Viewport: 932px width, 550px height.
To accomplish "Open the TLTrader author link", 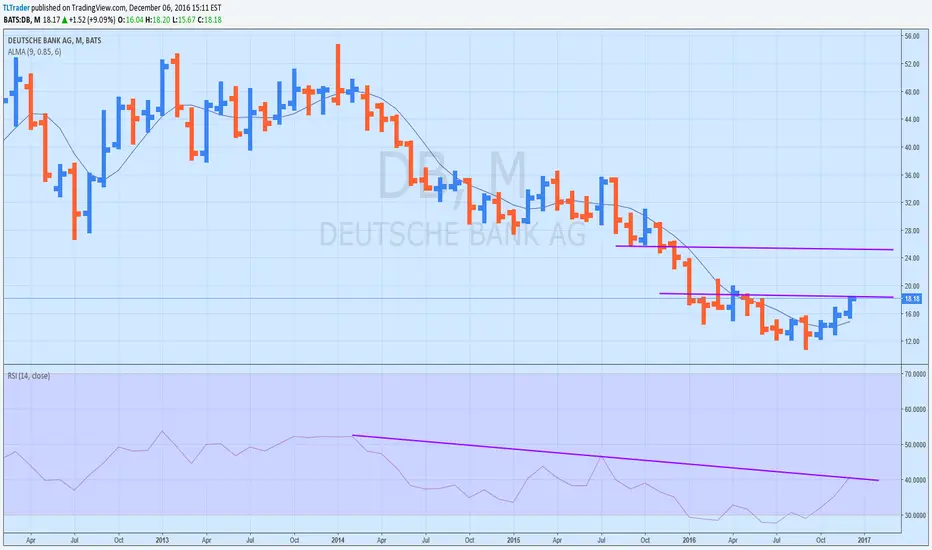I will (x=16, y=8).
